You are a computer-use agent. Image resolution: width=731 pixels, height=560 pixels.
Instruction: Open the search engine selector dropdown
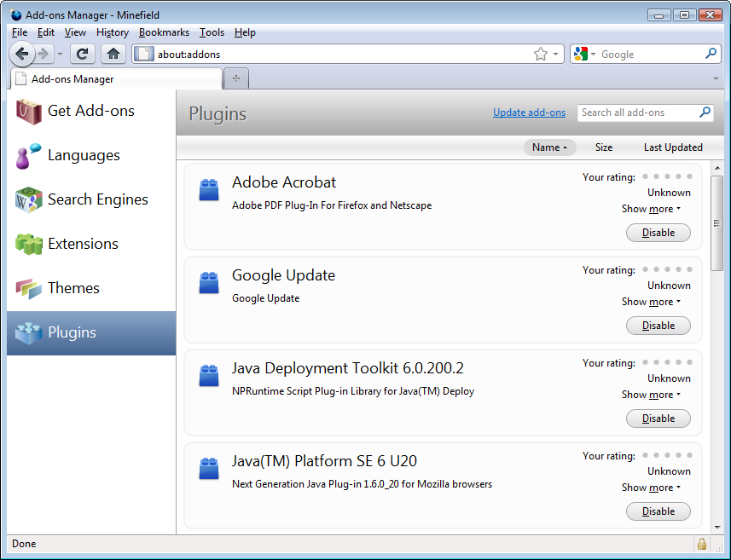pos(593,54)
